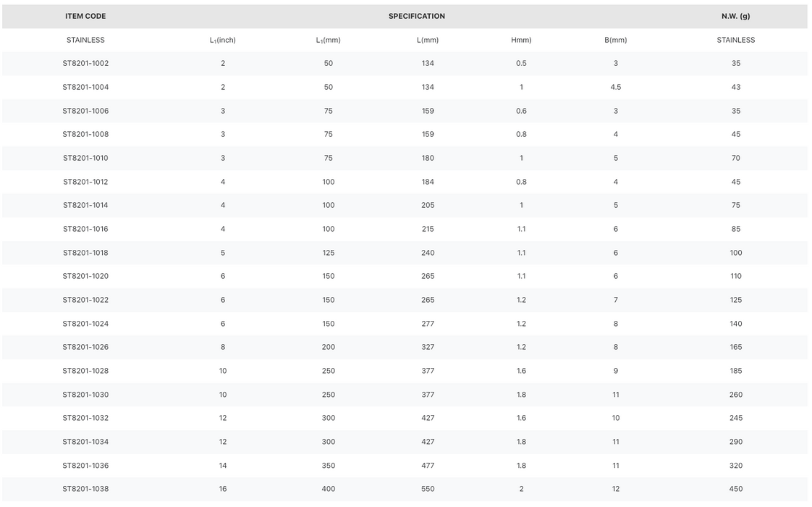Click the 450 weight value for ST8201-1038

tap(736, 489)
